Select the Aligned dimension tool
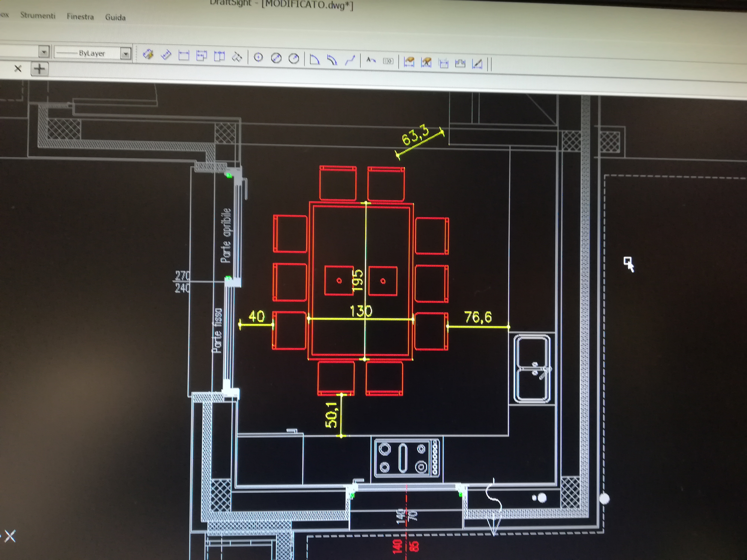The image size is (747, 560). [x=166, y=55]
